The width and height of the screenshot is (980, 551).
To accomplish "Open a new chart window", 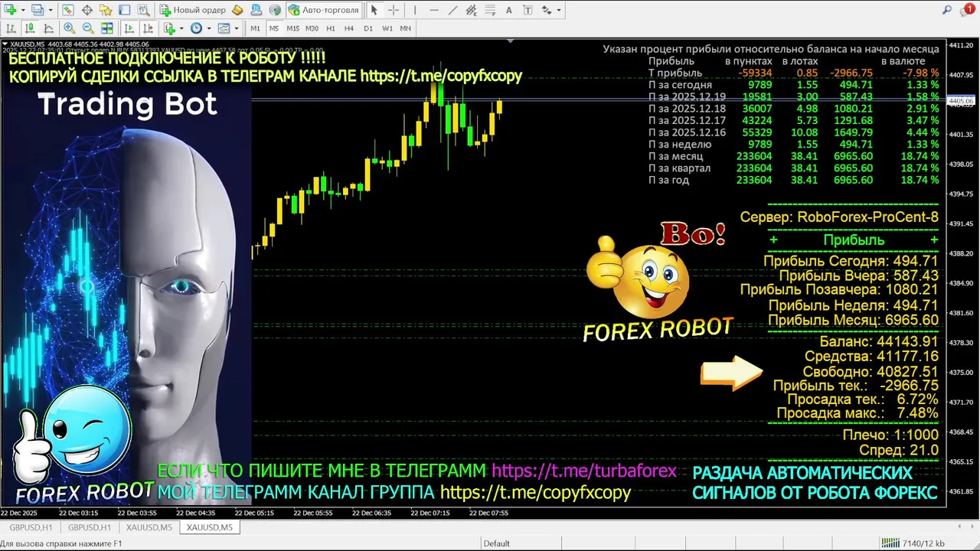I will (x=10, y=10).
